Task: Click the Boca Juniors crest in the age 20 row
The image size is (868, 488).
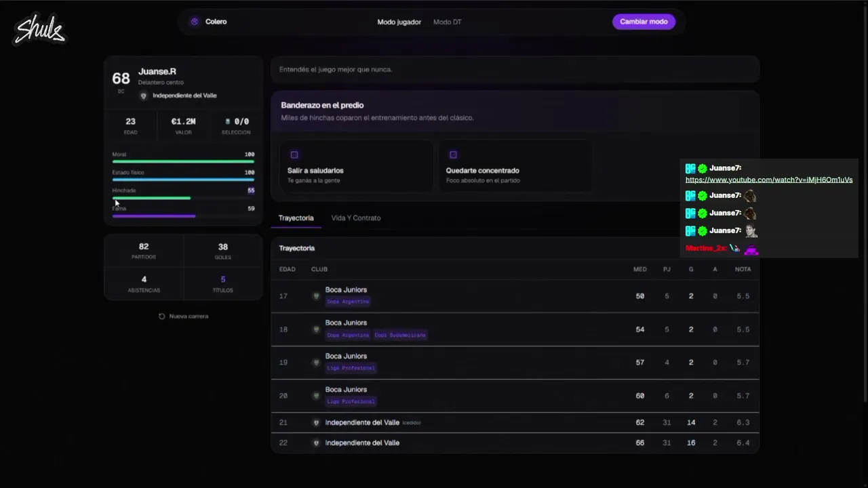Action: point(316,396)
